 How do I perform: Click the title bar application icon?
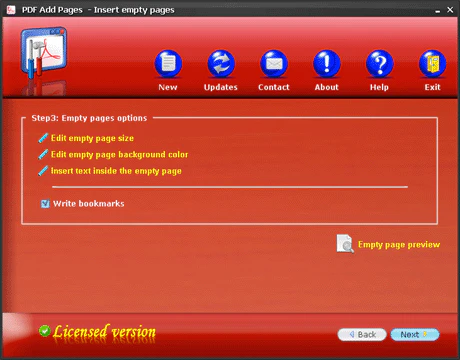tap(11, 10)
